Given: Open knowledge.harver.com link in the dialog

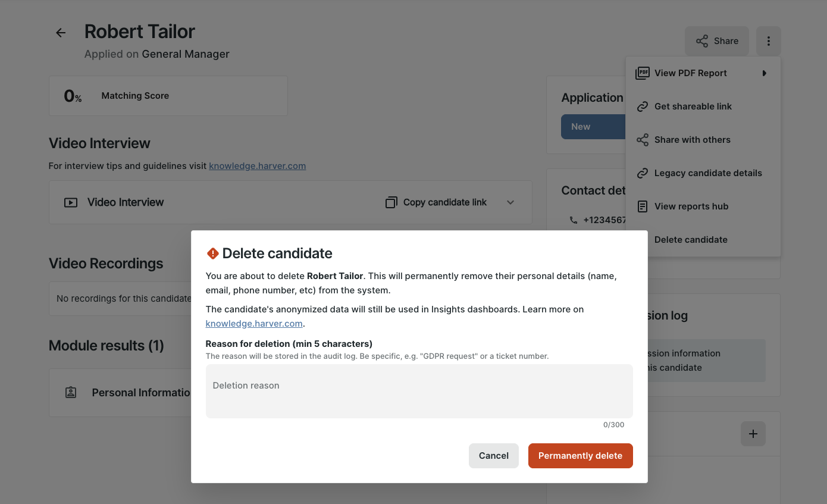Looking at the screenshot, I should point(254,324).
